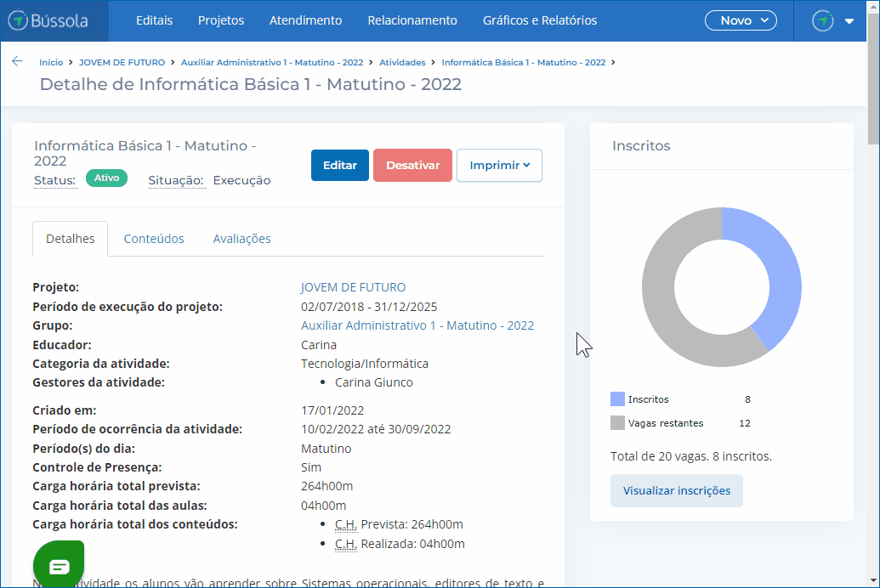
Task: Click the 'Carina' educador value
Action: (x=319, y=345)
